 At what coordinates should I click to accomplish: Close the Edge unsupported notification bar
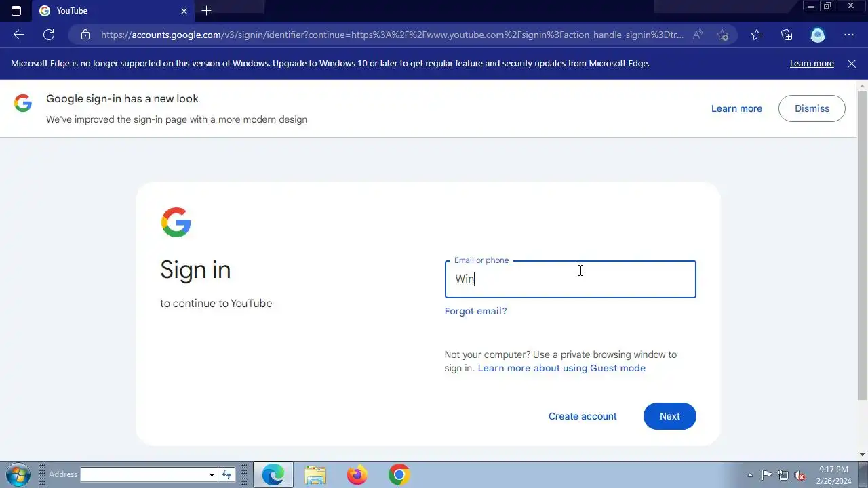tap(852, 63)
